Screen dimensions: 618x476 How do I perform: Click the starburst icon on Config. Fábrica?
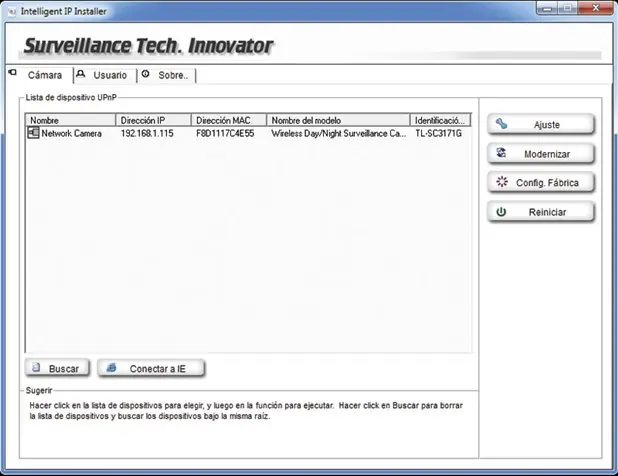coord(502,182)
